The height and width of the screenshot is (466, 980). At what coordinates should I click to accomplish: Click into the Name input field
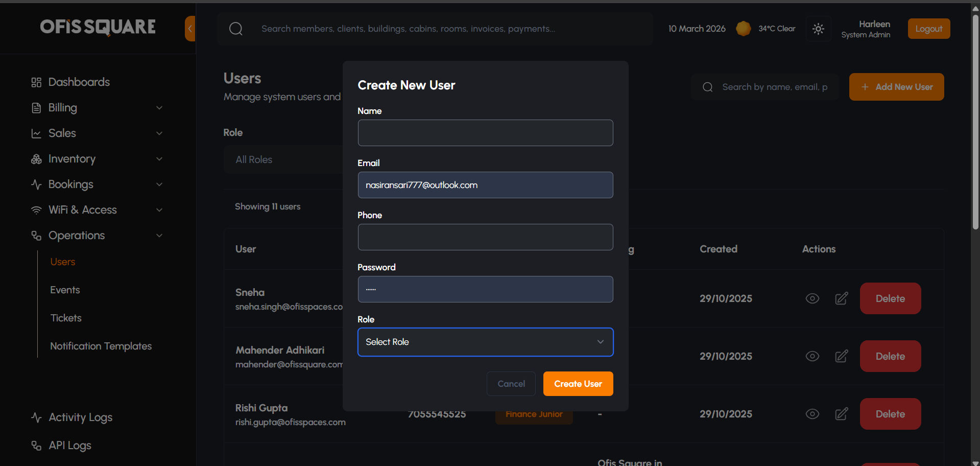(x=485, y=133)
